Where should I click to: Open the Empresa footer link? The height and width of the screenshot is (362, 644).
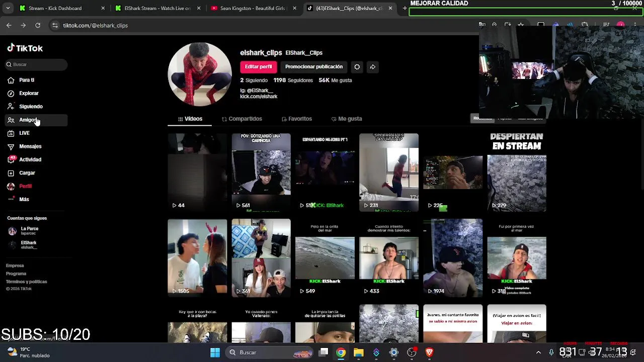(x=15, y=265)
